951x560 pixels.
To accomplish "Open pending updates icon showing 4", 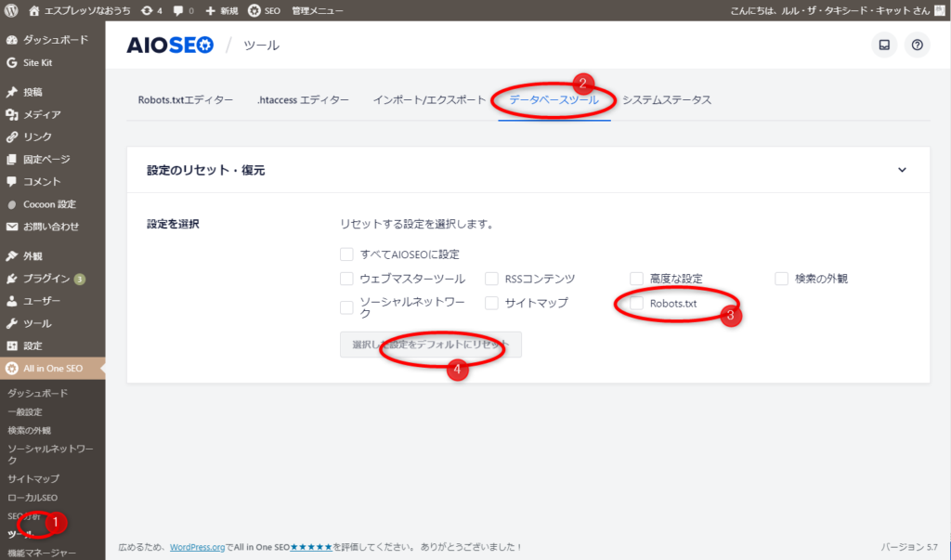I will coord(151,10).
